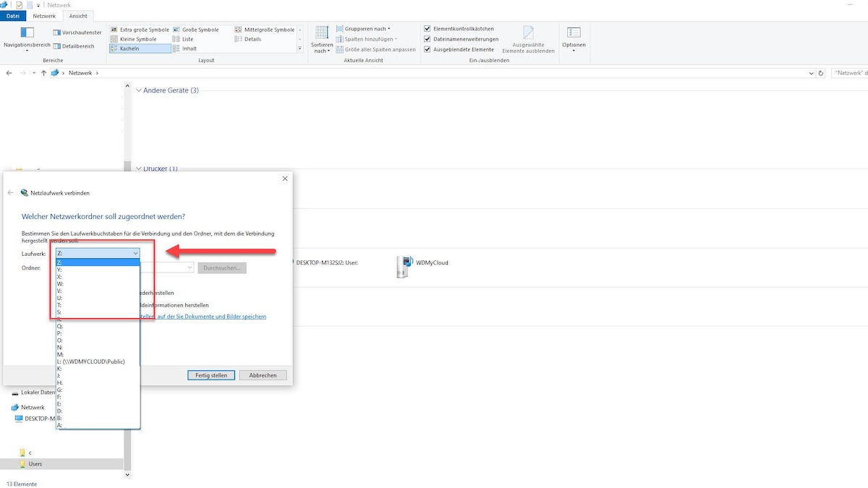This screenshot has height=488, width=868.
Task: Choose drive letter Y: from list
Action: tap(59, 270)
